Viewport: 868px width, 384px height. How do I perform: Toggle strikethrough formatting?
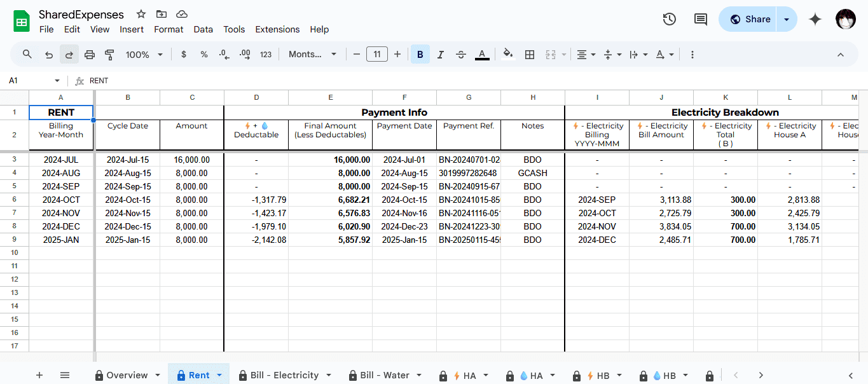(x=461, y=55)
